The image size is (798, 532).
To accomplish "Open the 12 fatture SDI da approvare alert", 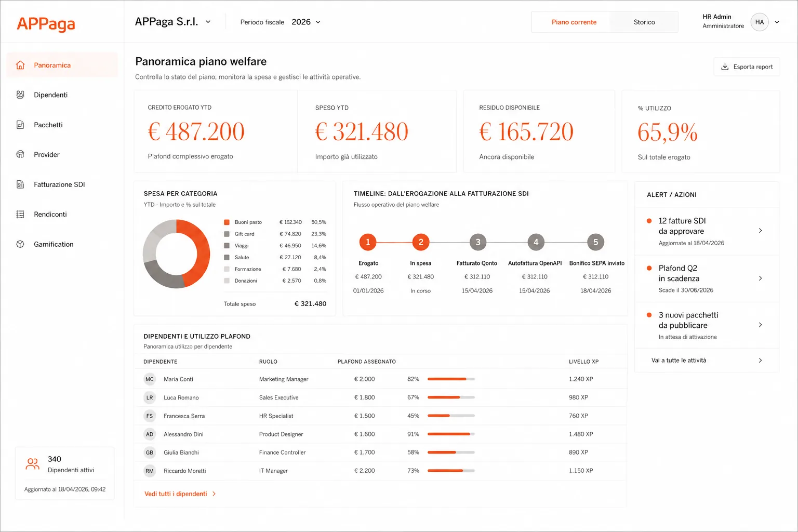I will point(707,231).
